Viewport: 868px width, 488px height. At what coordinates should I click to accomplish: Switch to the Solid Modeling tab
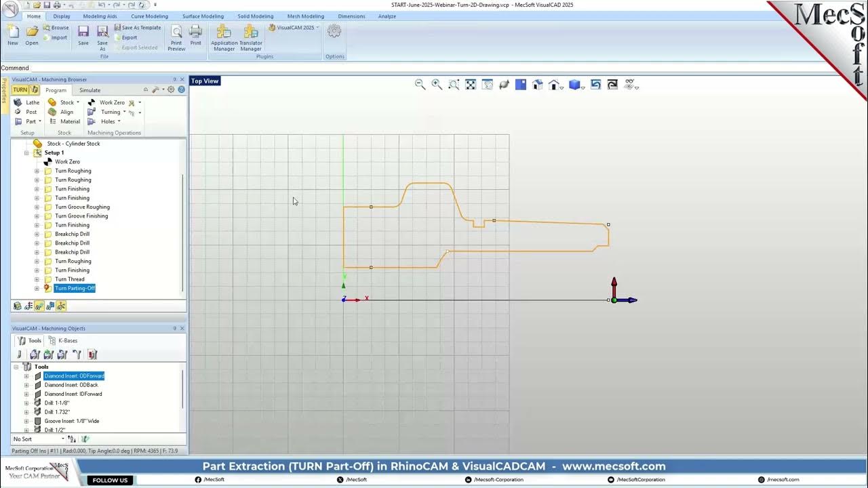pyautogui.click(x=256, y=16)
